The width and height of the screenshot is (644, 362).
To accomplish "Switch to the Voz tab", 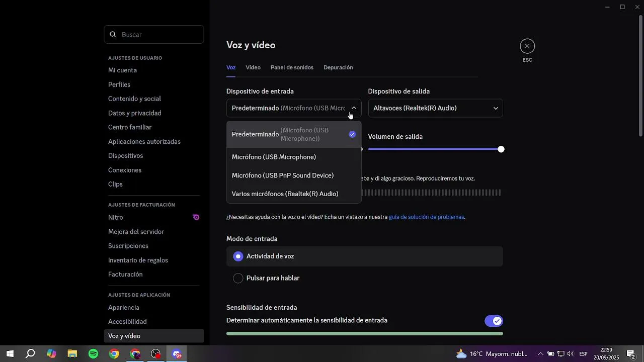I will (x=231, y=67).
